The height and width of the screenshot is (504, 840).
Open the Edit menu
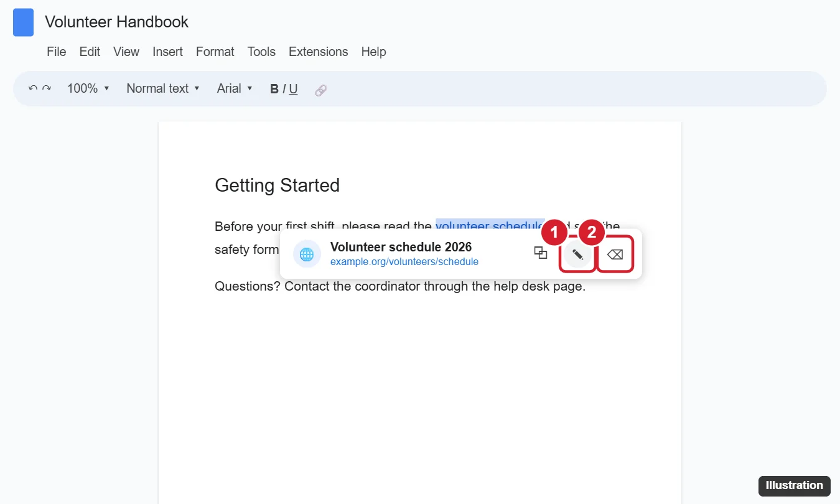(x=90, y=52)
